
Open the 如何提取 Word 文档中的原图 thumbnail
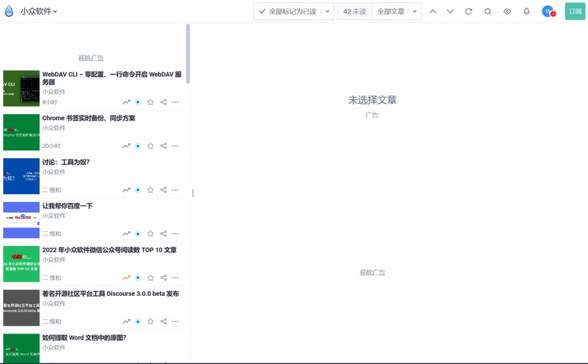tap(21, 348)
